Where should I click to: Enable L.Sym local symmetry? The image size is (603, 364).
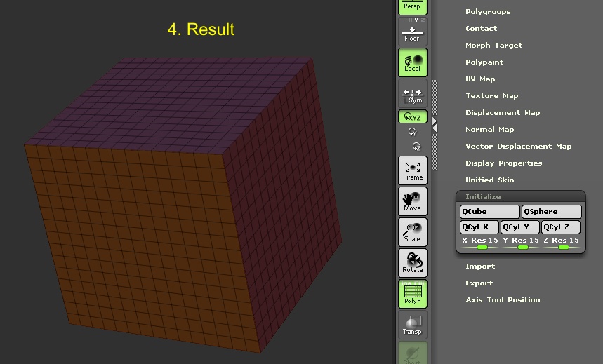[412, 93]
